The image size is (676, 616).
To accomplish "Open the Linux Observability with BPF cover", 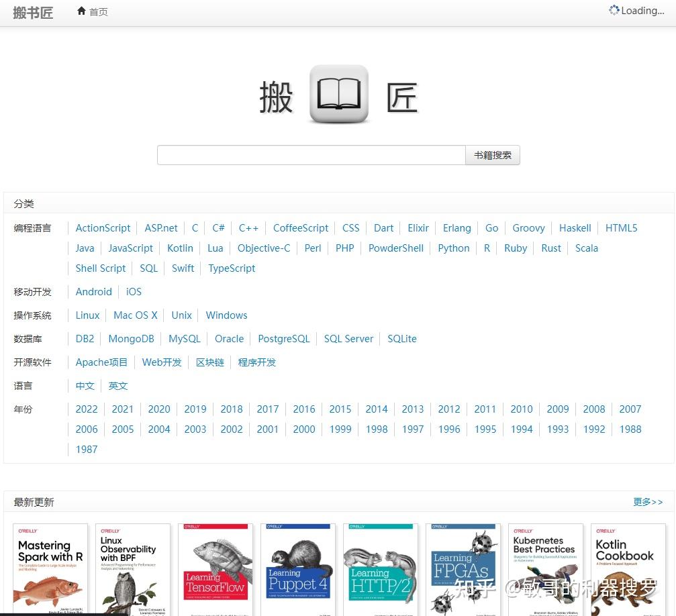I will 133,569.
